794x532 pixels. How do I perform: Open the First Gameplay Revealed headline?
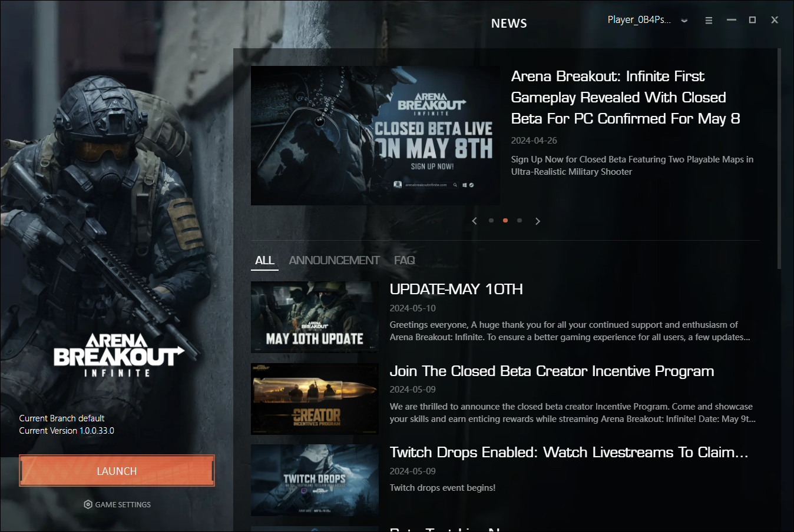[626, 97]
